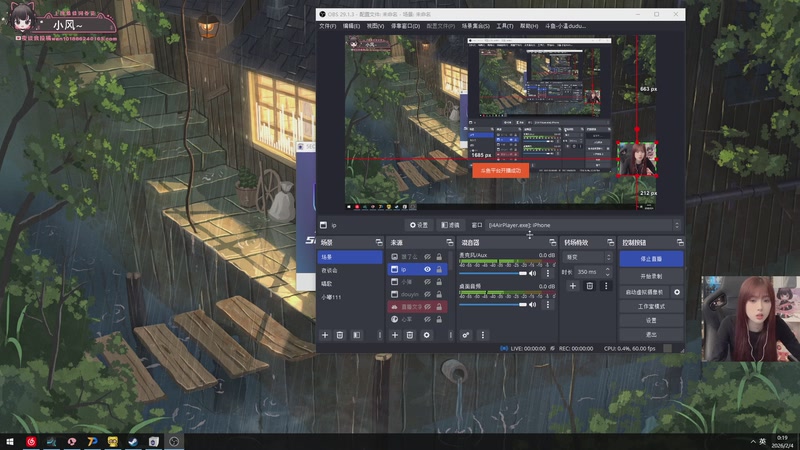Image resolution: width=800 pixels, height=450 pixels.
Task: Open the transition type dropdown
Action: [587, 257]
